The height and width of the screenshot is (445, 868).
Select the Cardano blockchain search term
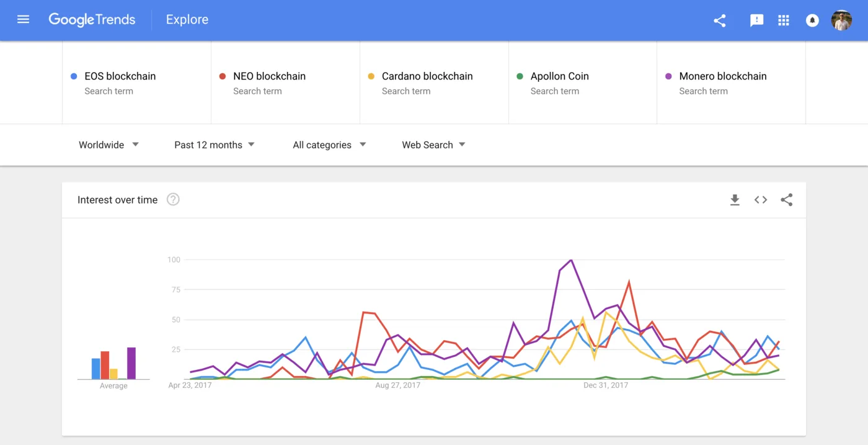[x=434, y=83]
